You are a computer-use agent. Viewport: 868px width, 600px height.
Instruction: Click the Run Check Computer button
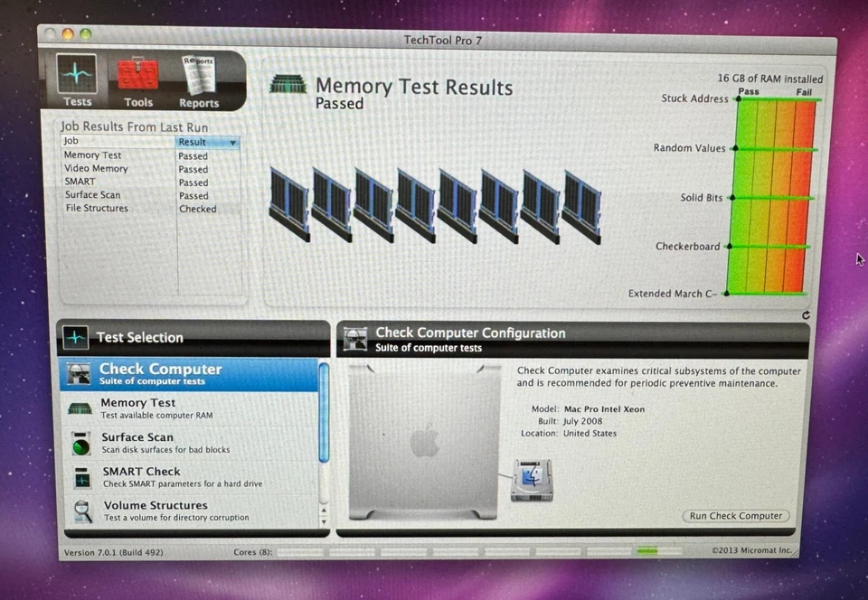[x=735, y=516]
